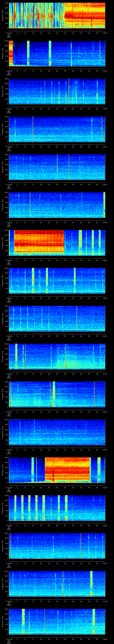This screenshot has height=644, width=114.
Task: Choose the spectrogram panel starting at 13:40:00
Action: (57, 357)
